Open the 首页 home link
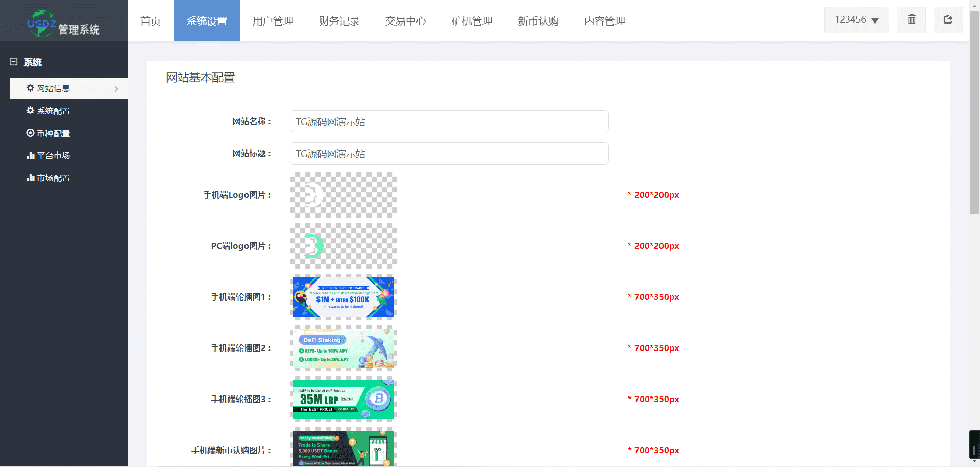980x467 pixels. click(150, 21)
